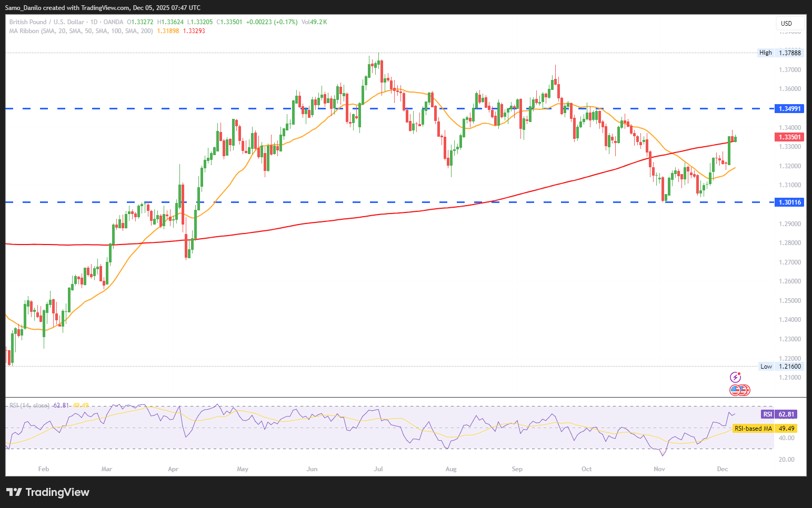The width and height of the screenshot is (812, 508).
Task: Click the red current price label 1.33501
Action: click(789, 137)
